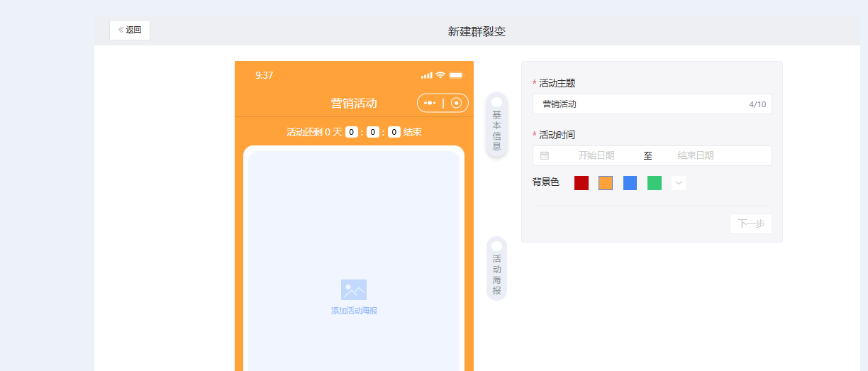Screen dimensions: 868x371
Task: Edit the 活动主题 text field
Action: (652, 104)
